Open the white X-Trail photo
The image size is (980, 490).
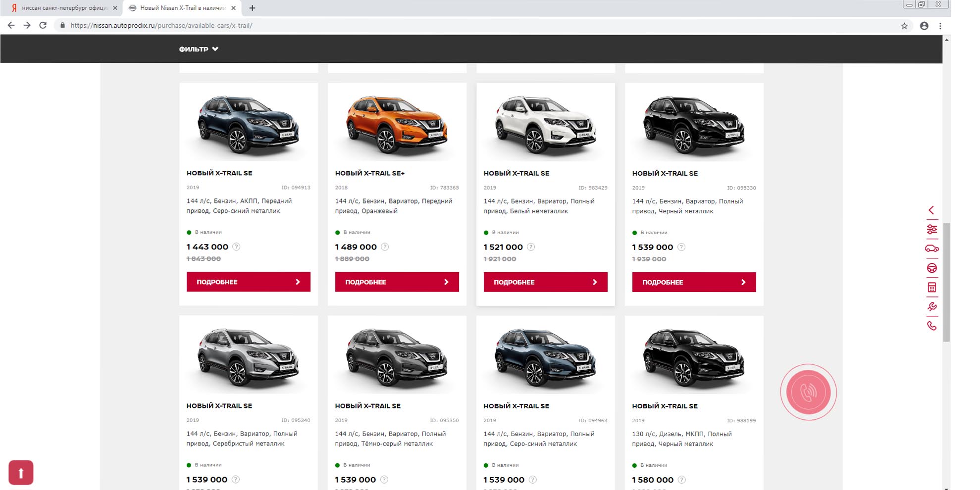[x=545, y=125]
